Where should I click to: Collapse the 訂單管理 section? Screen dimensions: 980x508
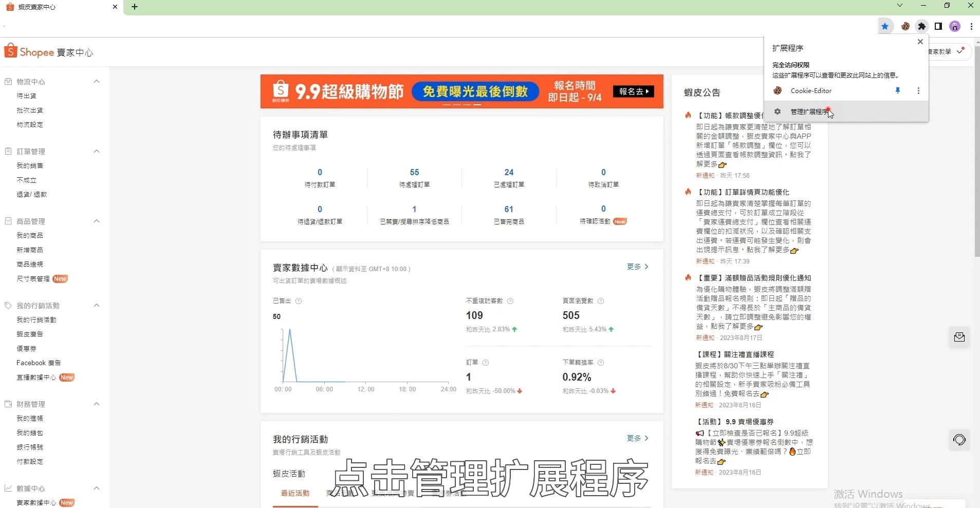[96, 151]
